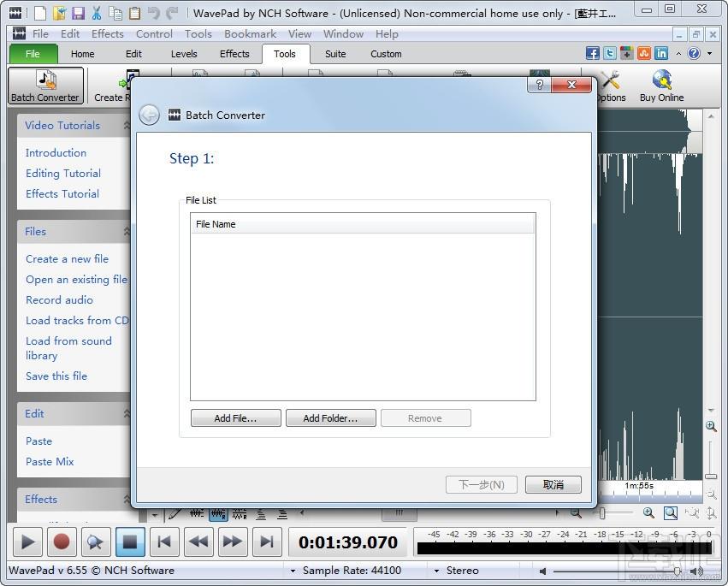This screenshot has height=586, width=728.
Task: Click the Undo arrow icon
Action: click(154, 13)
